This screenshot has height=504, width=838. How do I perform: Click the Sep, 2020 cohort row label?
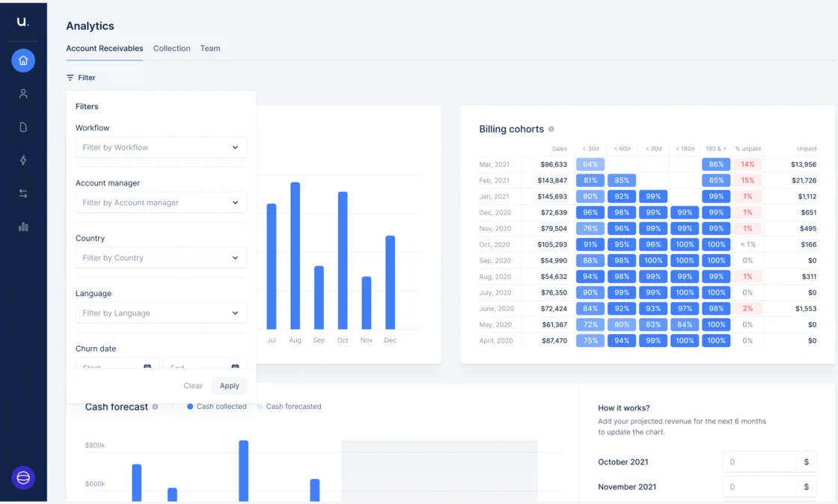(495, 260)
